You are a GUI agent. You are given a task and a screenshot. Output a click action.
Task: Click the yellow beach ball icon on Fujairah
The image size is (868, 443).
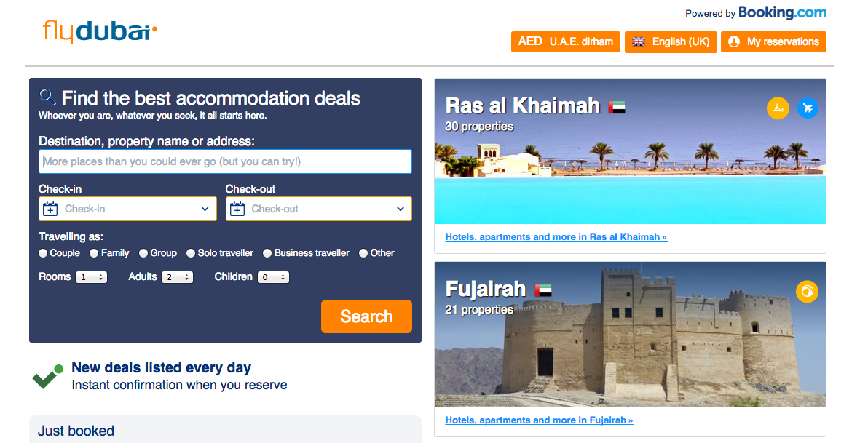click(807, 292)
